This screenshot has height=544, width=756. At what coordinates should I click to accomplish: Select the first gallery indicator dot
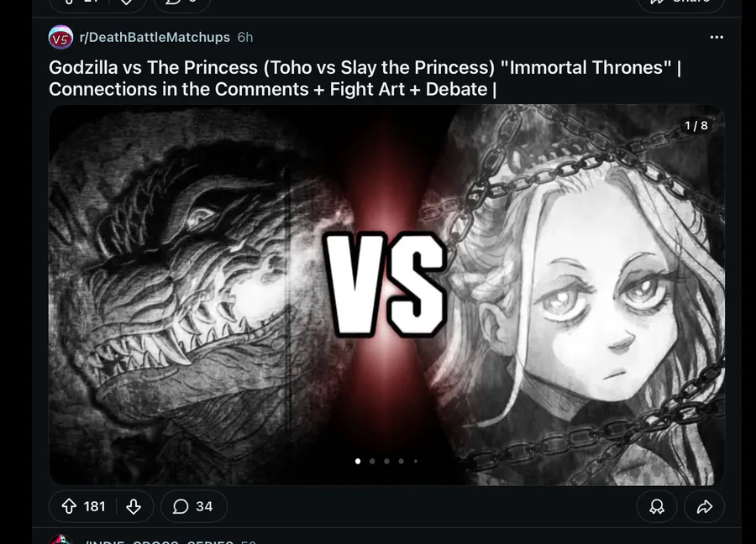point(358,461)
